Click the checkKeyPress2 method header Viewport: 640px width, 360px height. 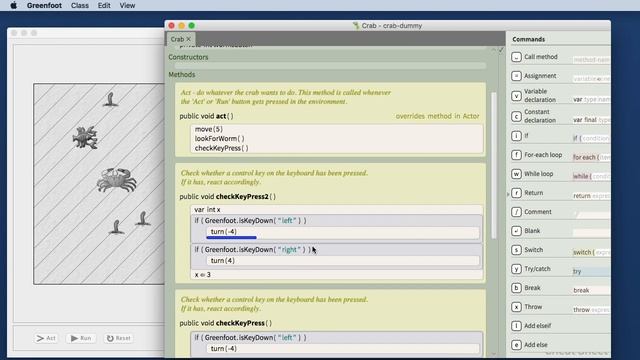[227, 196]
